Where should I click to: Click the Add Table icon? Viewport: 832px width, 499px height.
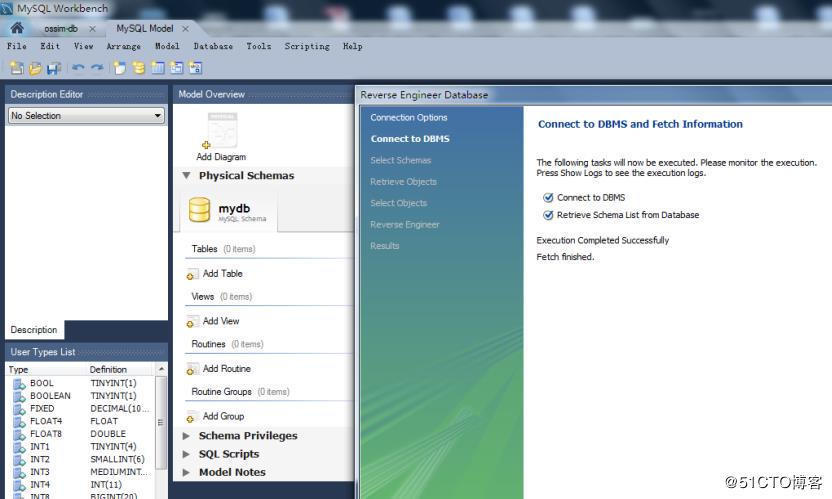(x=191, y=274)
